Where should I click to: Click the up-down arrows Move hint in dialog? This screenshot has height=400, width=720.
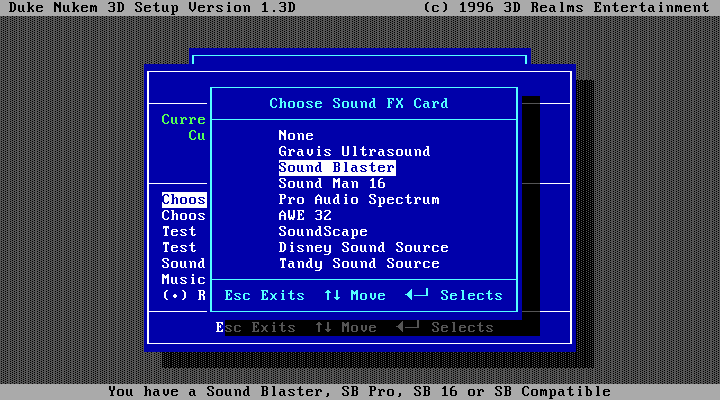click(354, 295)
